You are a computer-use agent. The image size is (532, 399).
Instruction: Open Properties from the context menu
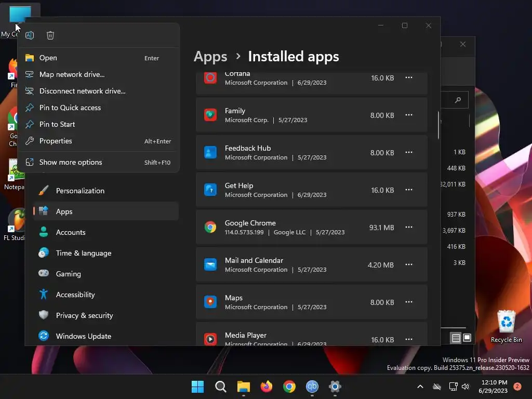(x=98, y=141)
